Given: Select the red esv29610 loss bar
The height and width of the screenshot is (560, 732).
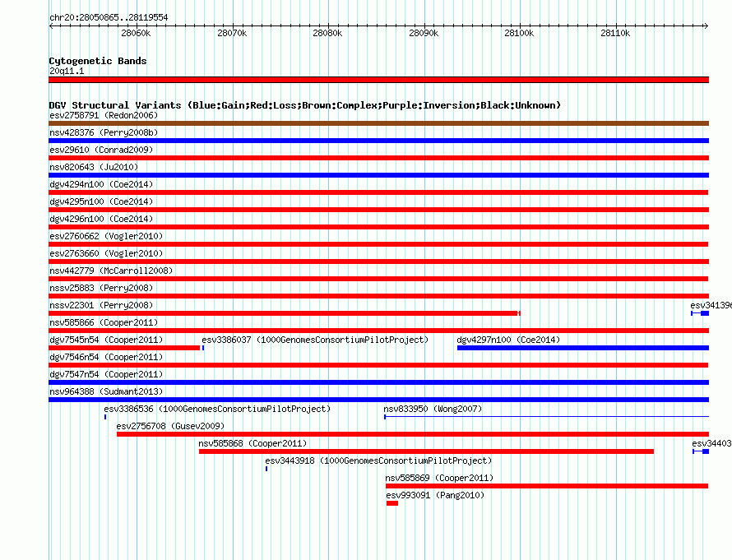Looking at the screenshot, I should point(378,158).
